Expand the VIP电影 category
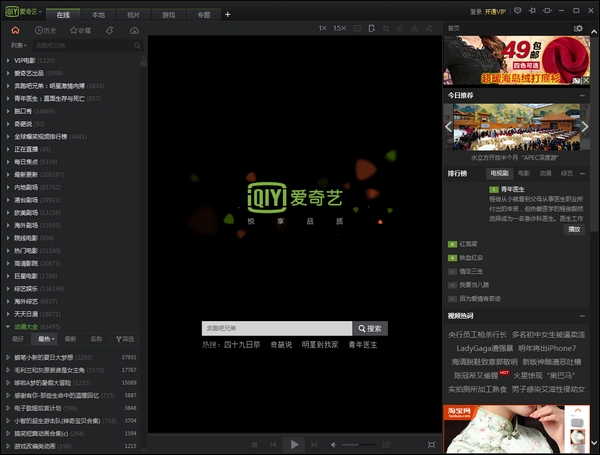Viewport: 600px width, 455px height. click(8, 60)
